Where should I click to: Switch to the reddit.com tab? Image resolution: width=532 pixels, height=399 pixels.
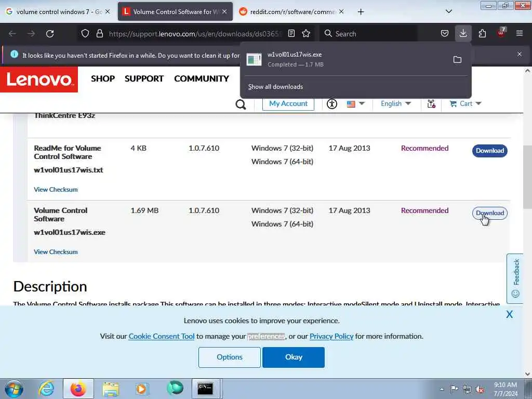(292, 11)
